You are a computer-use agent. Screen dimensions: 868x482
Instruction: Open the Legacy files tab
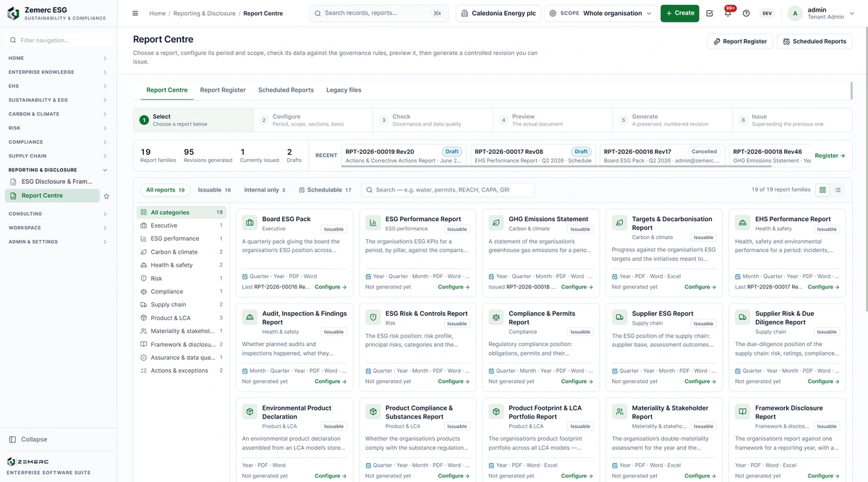tap(344, 90)
